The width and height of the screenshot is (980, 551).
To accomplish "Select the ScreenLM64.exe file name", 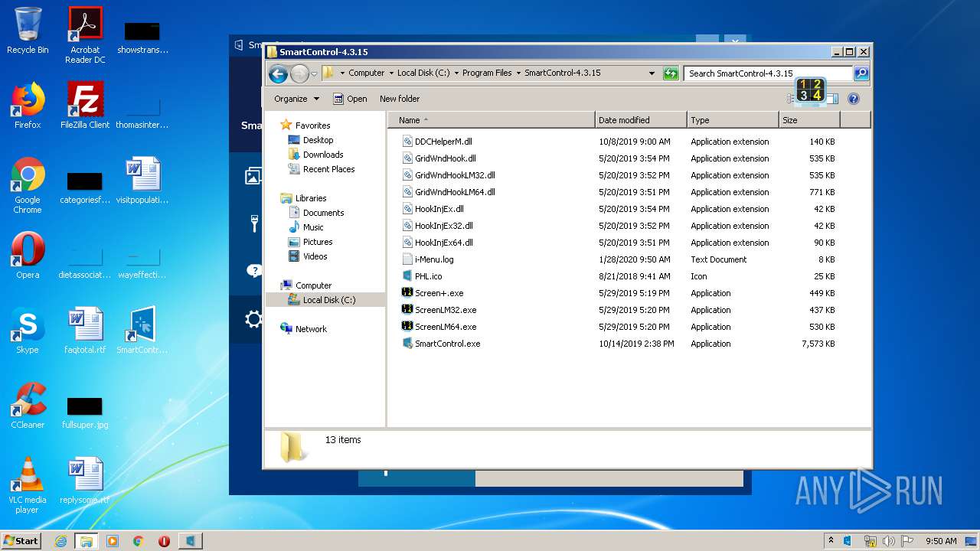I will pos(446,327).
